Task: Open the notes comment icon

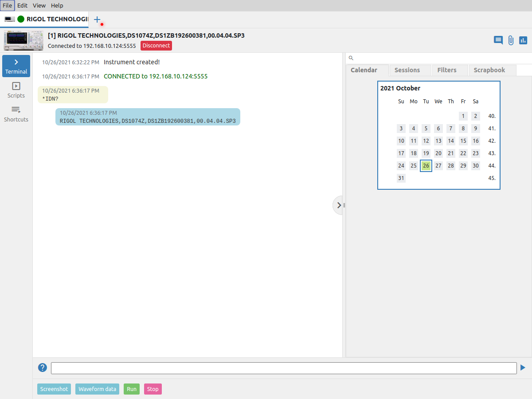Action: click(498, 40)
